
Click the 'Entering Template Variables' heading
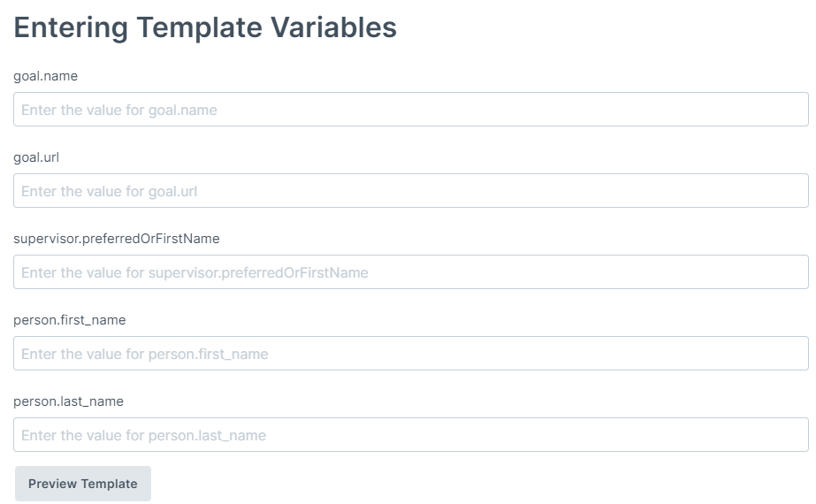point(205,27)
